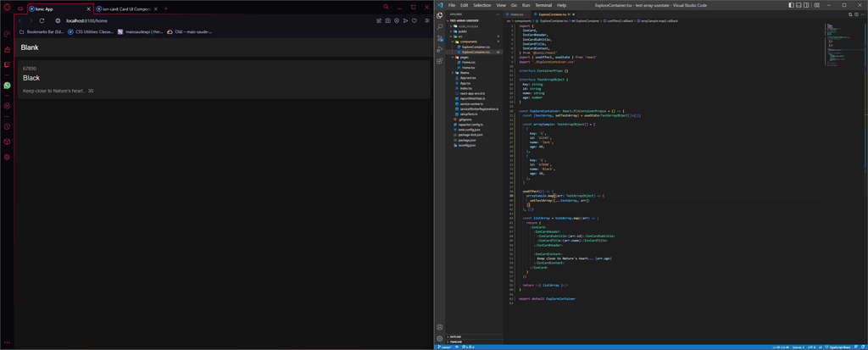Open the Terminal menu

coord(542,5)
